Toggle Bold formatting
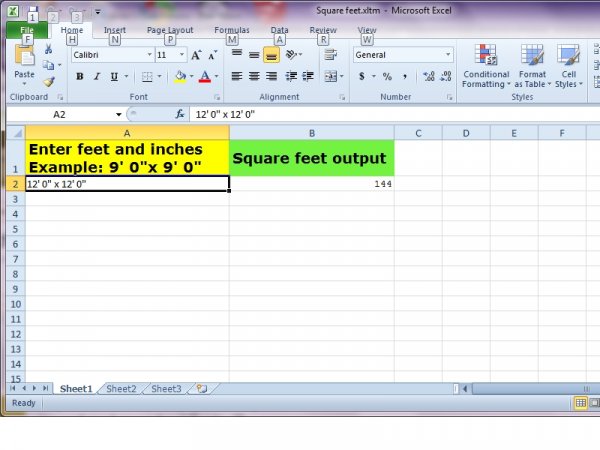 tap(80, 77)
